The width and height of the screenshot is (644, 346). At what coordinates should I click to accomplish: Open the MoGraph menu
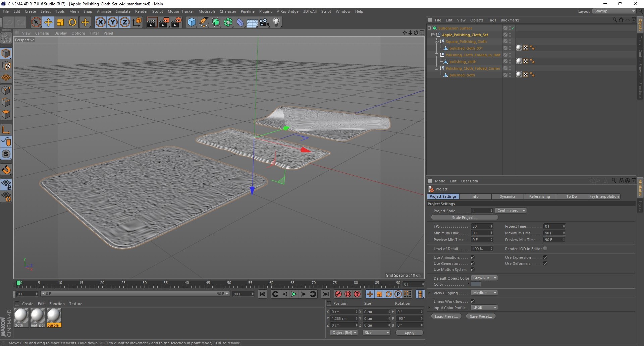206,11
